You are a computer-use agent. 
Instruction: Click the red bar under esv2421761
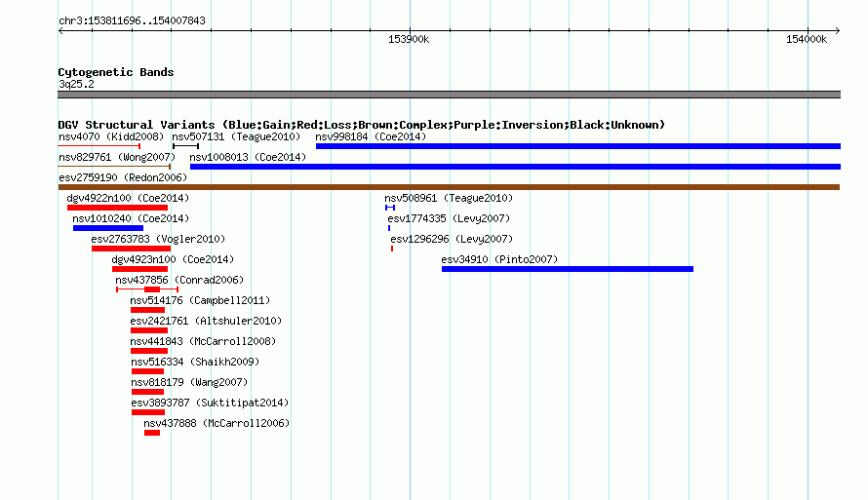click(149, 330)
